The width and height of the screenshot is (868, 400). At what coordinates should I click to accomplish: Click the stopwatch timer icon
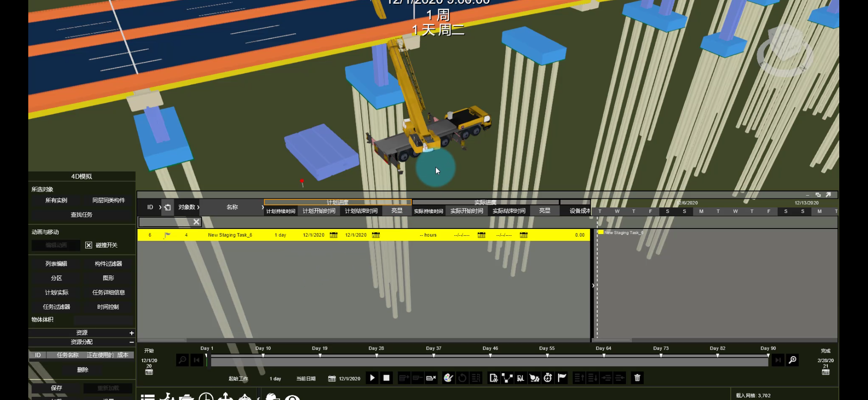coord(548,378)
